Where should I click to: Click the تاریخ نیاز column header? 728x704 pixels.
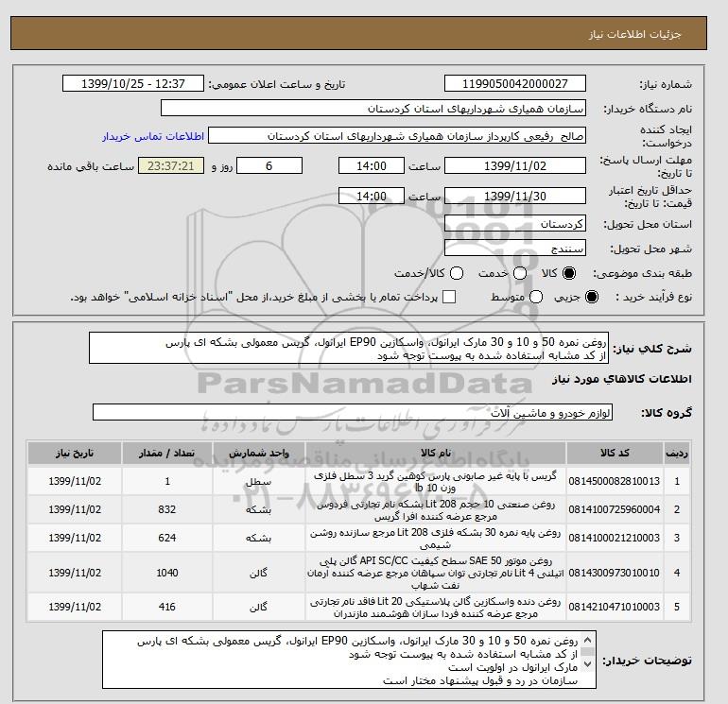point(75,453)
